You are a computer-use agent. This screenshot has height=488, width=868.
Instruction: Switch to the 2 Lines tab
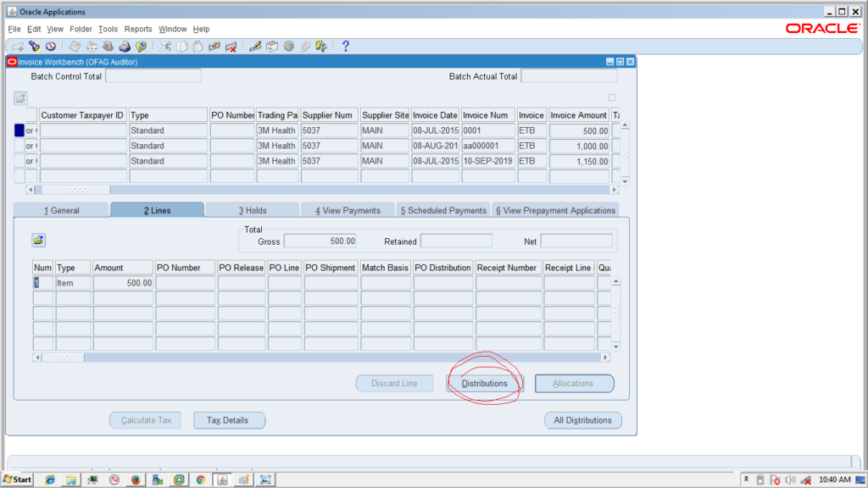(x=157, y=210)
